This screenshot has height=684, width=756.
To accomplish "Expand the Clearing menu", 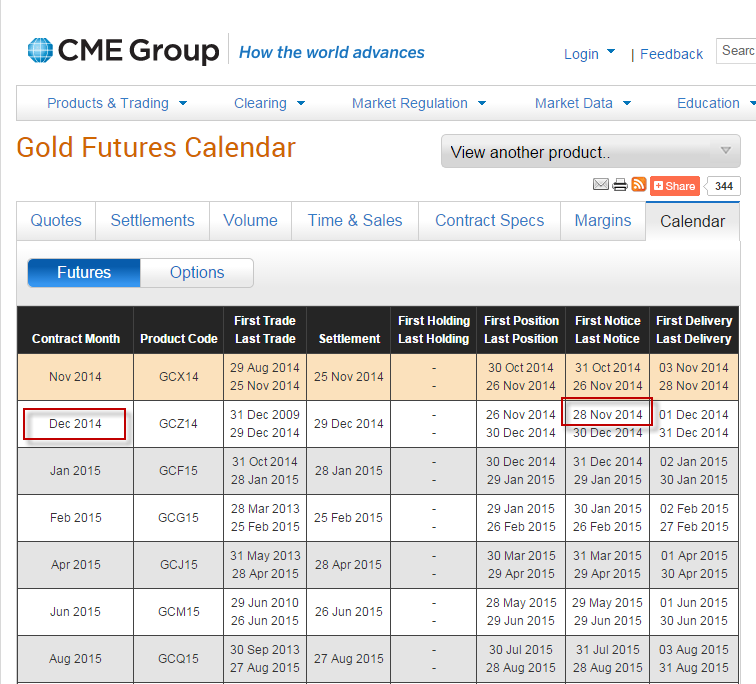I will [x=269, y=103].
